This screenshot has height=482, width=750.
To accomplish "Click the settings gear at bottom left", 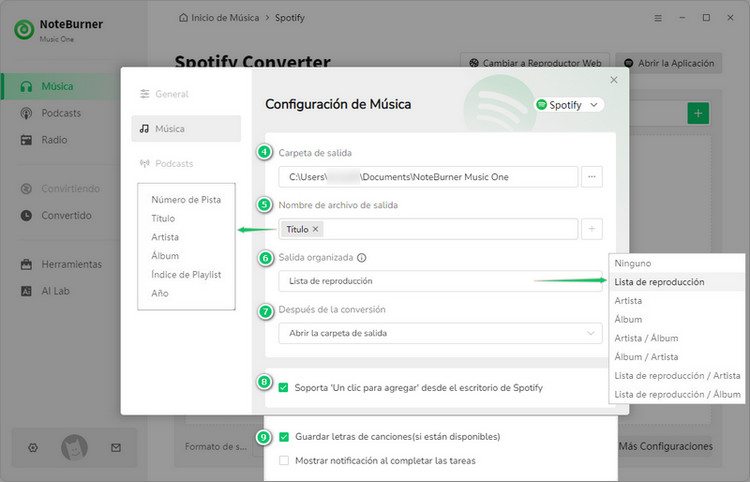I will pos(33,448).
